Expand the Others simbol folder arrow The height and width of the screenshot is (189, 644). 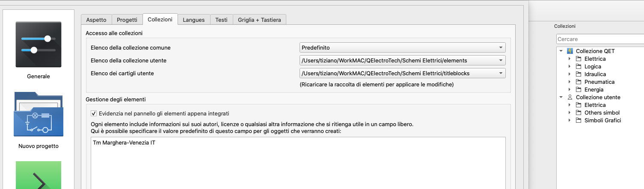coord(569,112)
